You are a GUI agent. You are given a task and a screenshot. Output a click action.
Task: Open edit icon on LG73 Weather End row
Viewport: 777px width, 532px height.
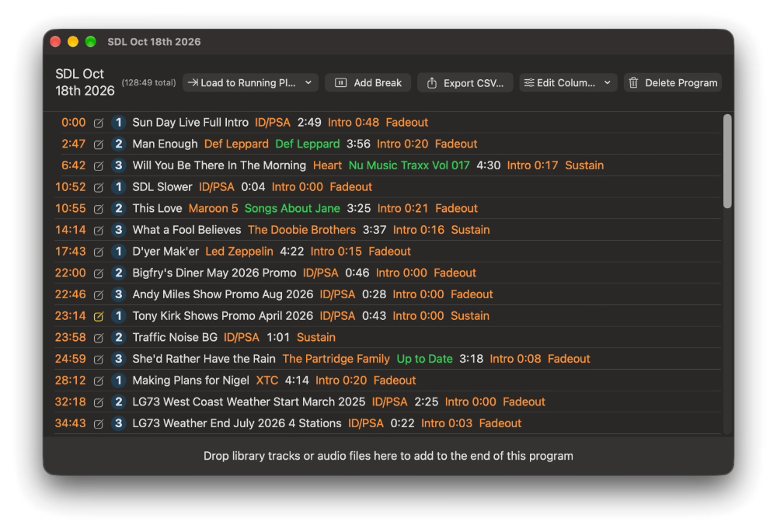pyautogui.click(x=99, y=423)
